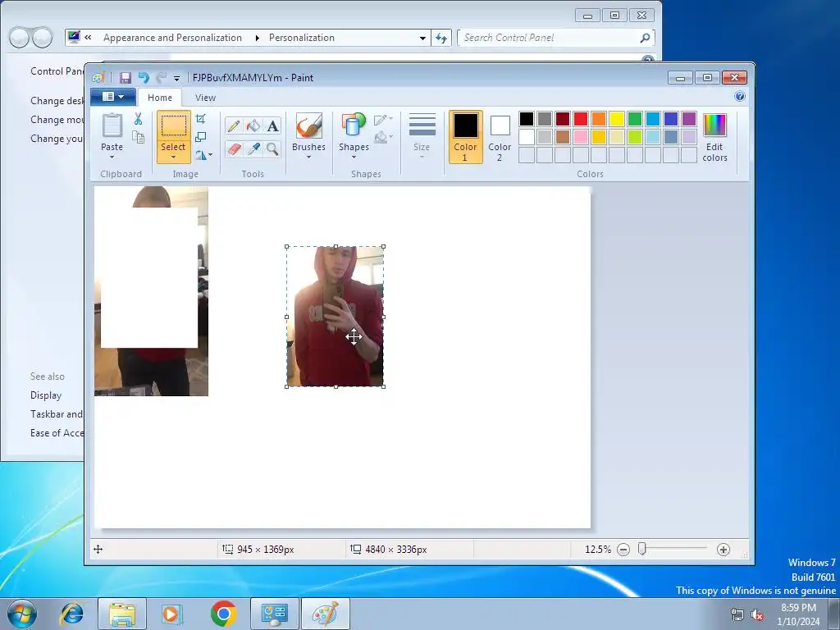Click the Resize icon in Image group
840x630 pixels.
click(x=200, y=137)
